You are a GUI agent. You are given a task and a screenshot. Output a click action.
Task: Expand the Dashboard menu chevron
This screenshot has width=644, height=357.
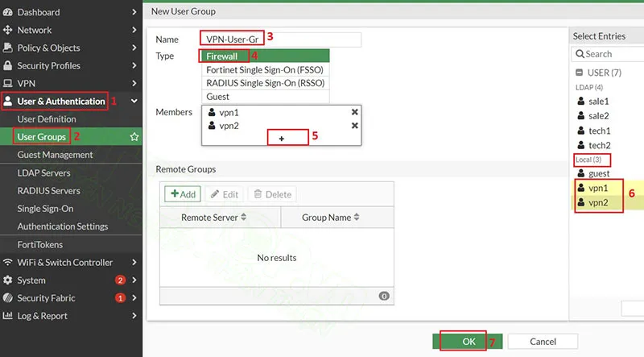click(134, 12)
